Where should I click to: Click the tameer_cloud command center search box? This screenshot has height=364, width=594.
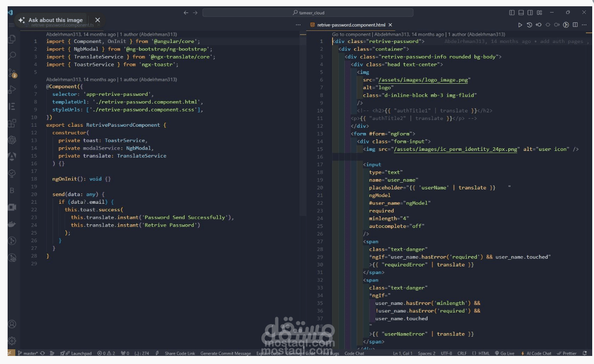308,13
